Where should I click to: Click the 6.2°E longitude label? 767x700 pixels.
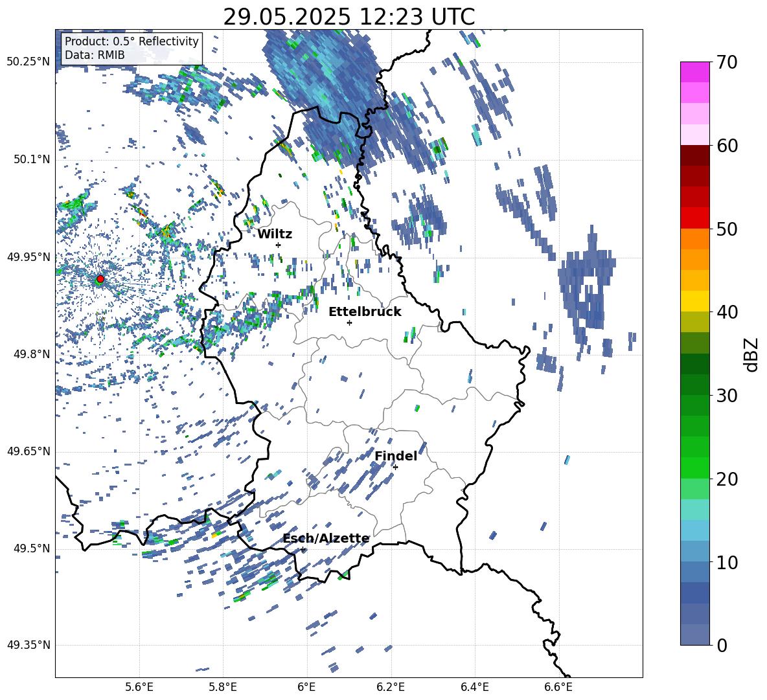(x=391, y=687)
